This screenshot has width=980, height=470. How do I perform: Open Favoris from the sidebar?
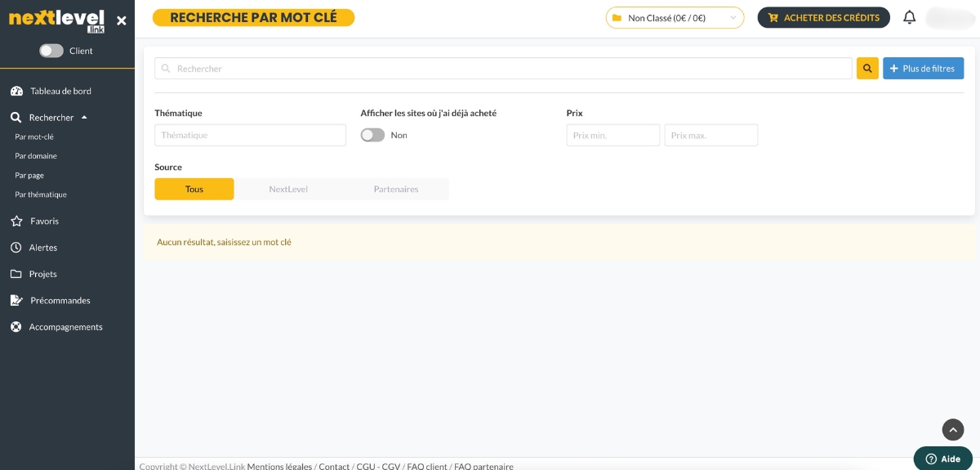(x=44, y=222)
